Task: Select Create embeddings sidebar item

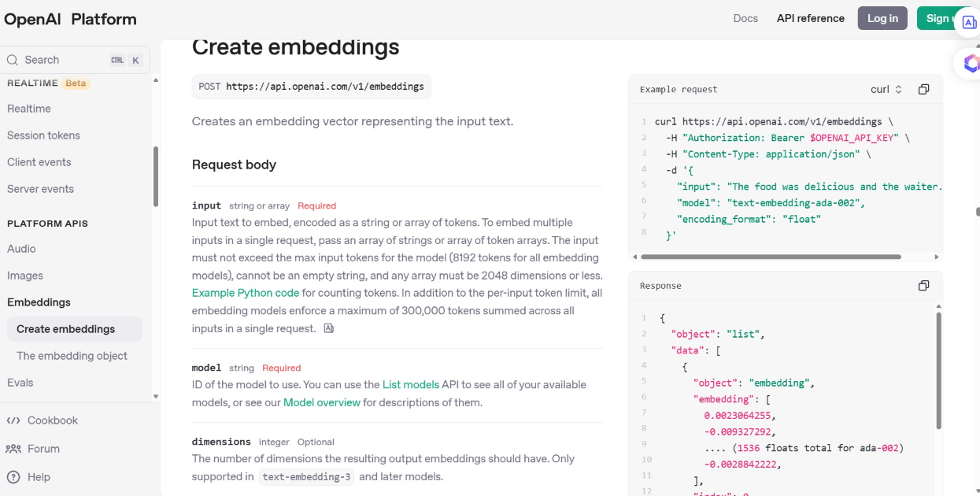Action: [x=74, y=329]
